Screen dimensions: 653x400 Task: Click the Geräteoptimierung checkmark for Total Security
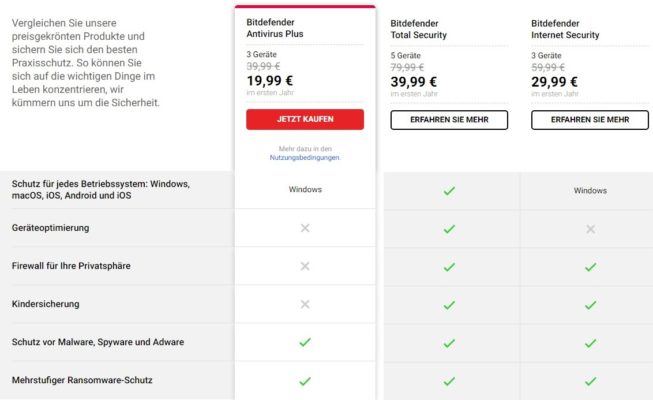coord(449,229)
